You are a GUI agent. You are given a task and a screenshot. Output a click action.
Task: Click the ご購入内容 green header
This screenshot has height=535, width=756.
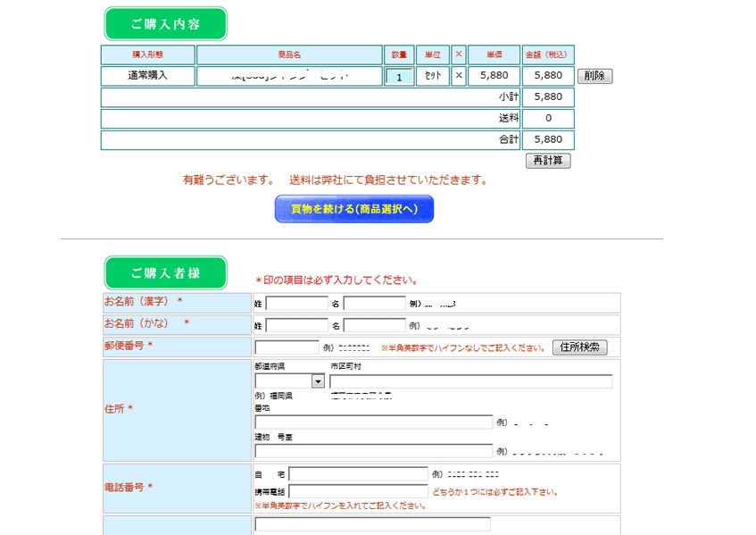point(166,23)
